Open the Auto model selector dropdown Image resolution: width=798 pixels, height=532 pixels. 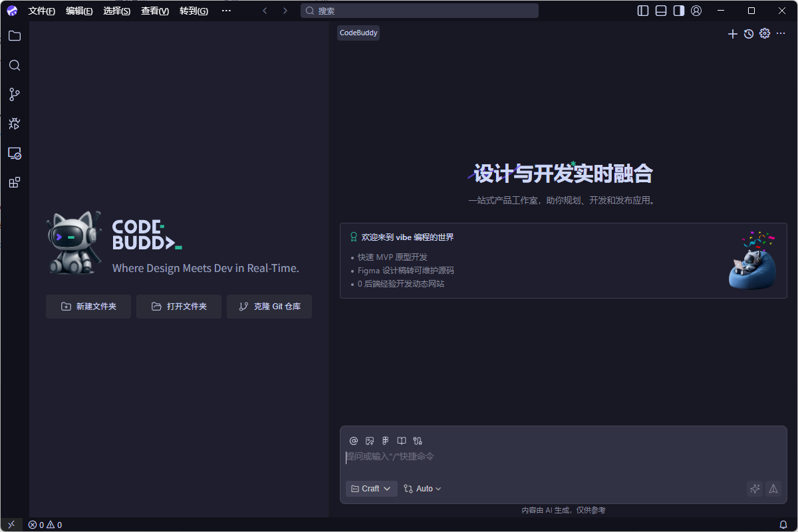click(422, 488)
